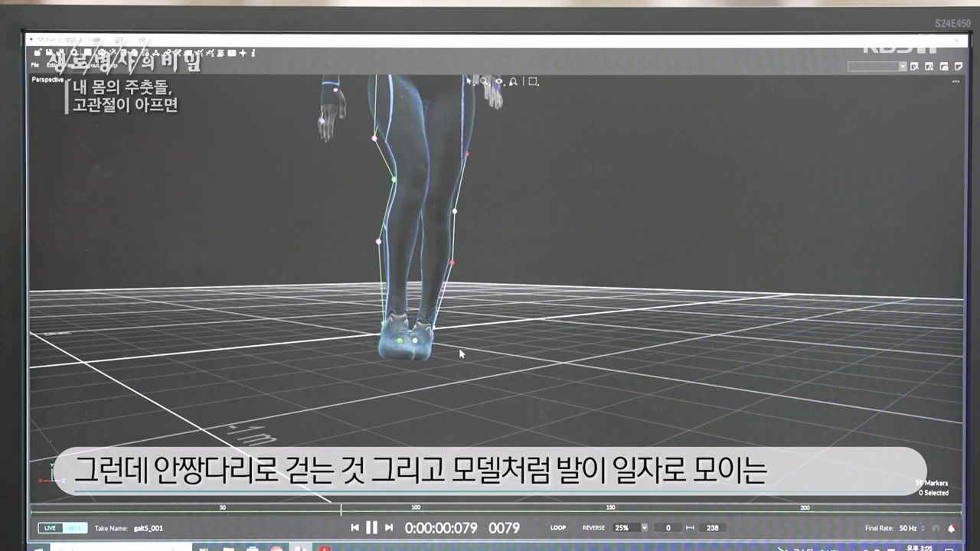This screenshot has width=980, height=551.
Task: Toggle REVERSE playback
Action: coord(593,527)
